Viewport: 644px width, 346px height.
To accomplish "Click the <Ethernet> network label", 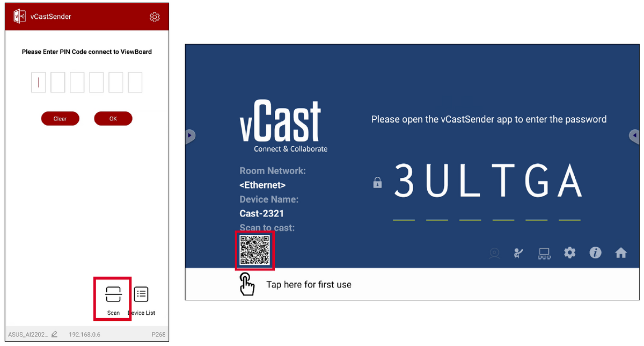I will tap(262, 185).
